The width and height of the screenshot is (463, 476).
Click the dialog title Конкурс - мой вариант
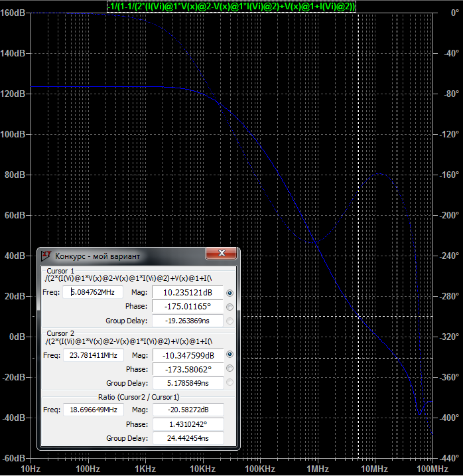click(x=98, y=256)
